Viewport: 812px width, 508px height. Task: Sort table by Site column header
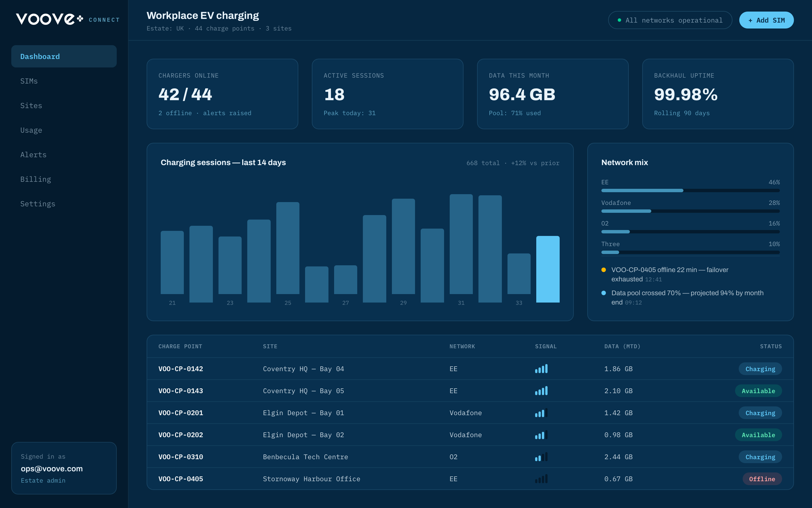(x=270, y=346)
